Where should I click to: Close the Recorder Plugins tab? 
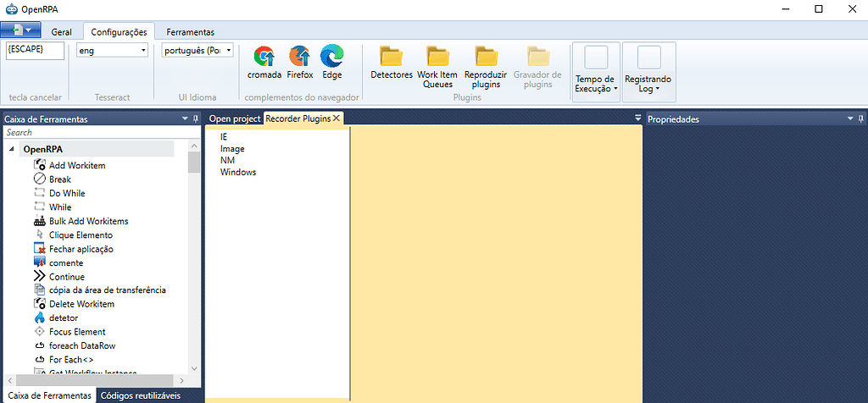(x=336, y=119)
